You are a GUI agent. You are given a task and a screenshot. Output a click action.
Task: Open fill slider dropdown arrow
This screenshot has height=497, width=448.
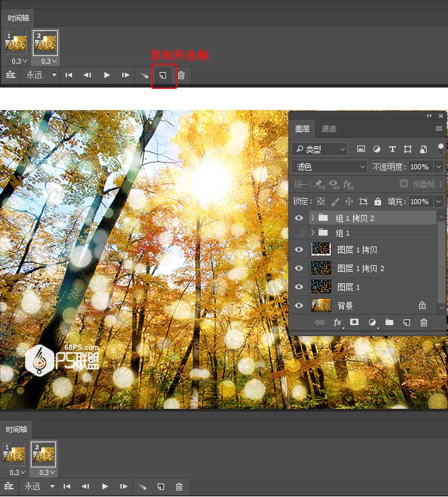point(439,202)
